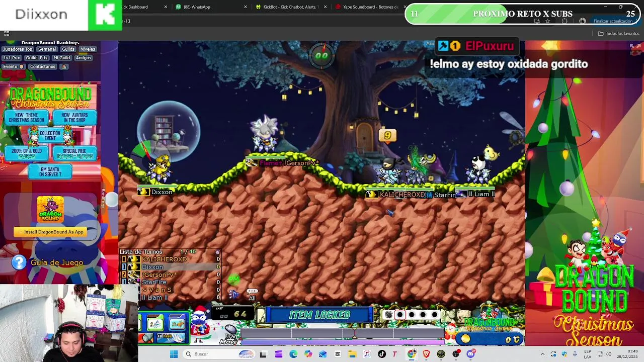Open Mi Guild rankings
This screenshot has width=644, height=362.
[61, 58]
